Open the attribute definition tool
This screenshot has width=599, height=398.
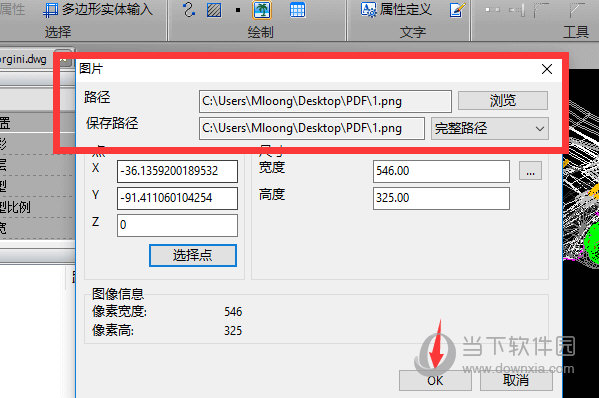396,10
